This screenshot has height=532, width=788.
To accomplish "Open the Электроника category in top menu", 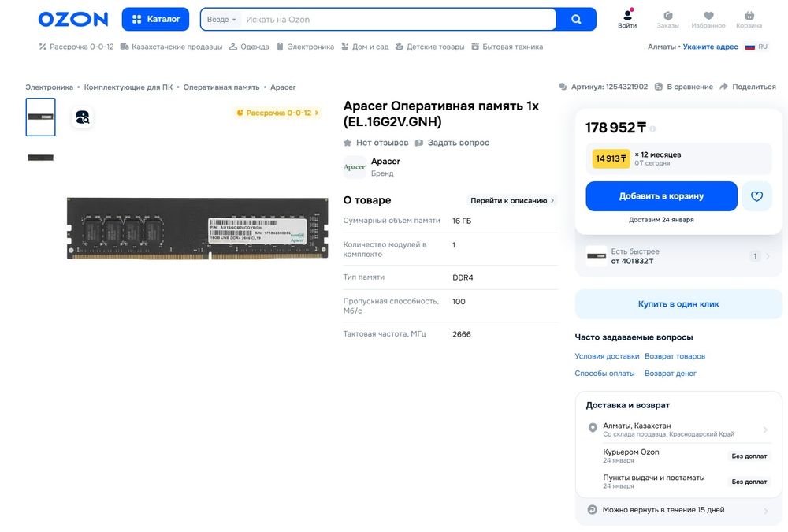I will point(306,47).
